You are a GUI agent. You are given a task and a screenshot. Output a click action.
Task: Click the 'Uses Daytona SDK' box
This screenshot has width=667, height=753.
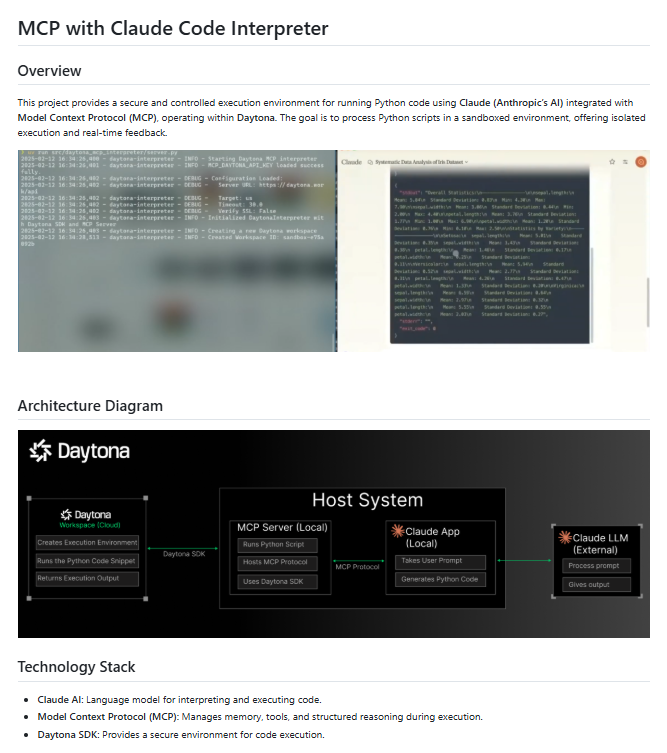277,582
